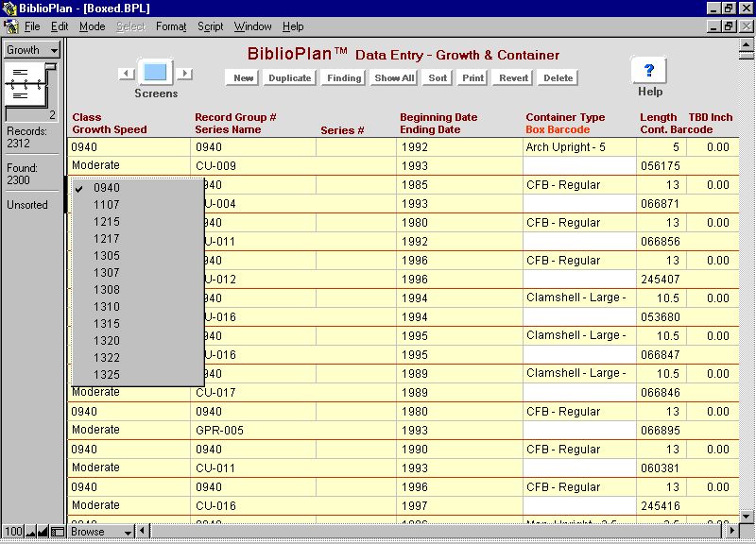Click horizontal scrollbar right arrow
This screenshot has height=544, width=756.
coord(732,532)
